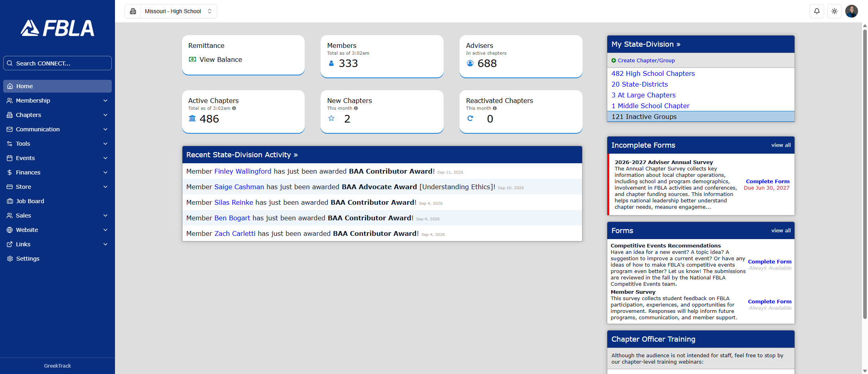This screenshot has width=868, height=374.
Task: Toggle the light/dark theme sun icon
Action: point(834,11)
